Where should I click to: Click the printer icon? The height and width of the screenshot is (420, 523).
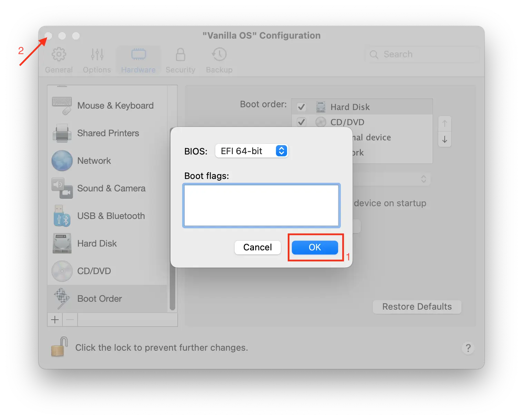coord(62,133)
